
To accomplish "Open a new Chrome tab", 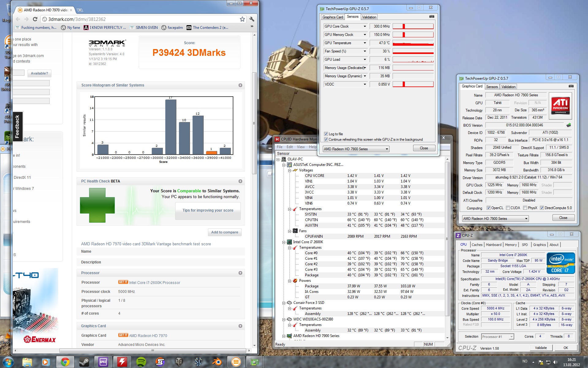I will [x=80, y=10].
